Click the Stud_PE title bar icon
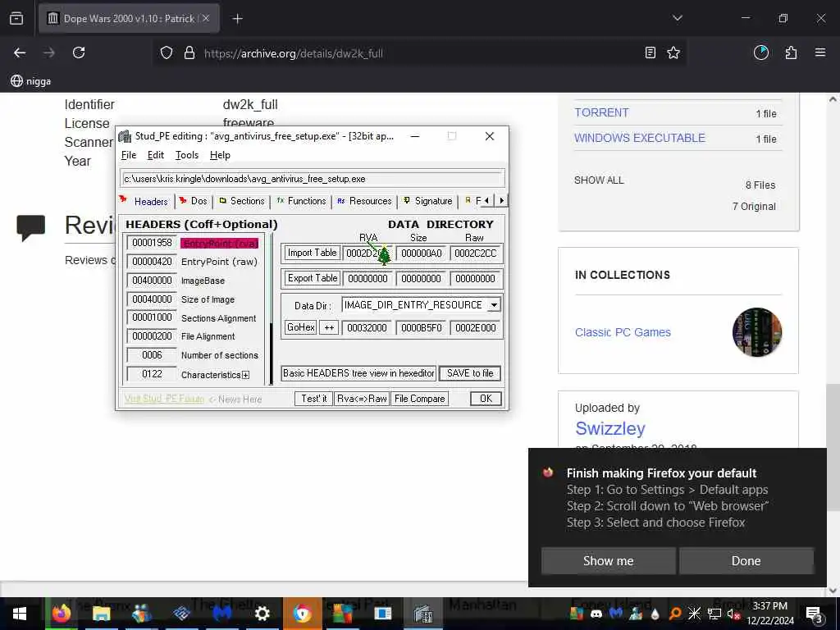The width and height of the screenshot is (840, 630). [125, 136]
